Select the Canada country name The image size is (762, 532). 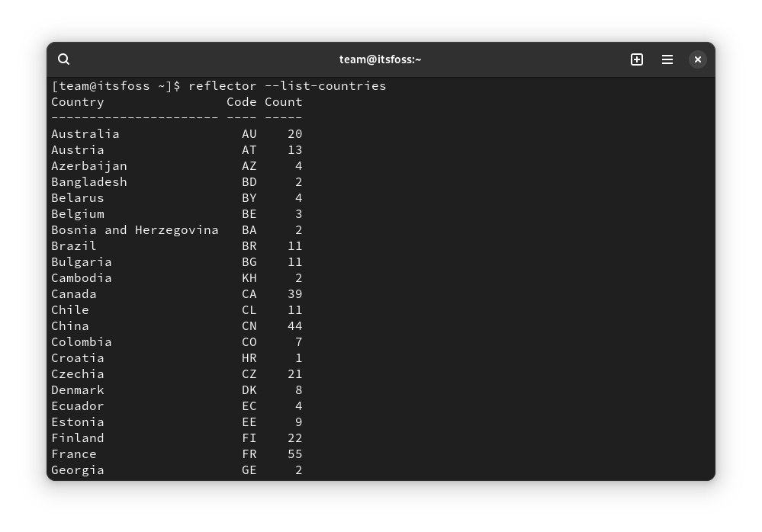tap(74, 294)
